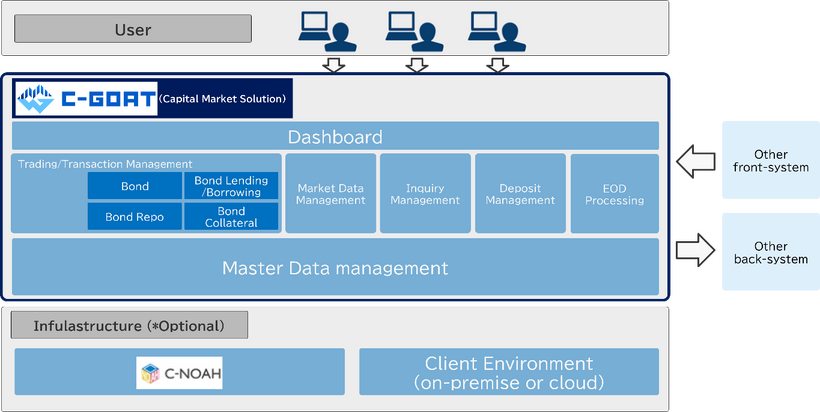This screenshot has width=820, height=412.
Task: Click the EOD Processing tile
Action: (x=614, y=193)
